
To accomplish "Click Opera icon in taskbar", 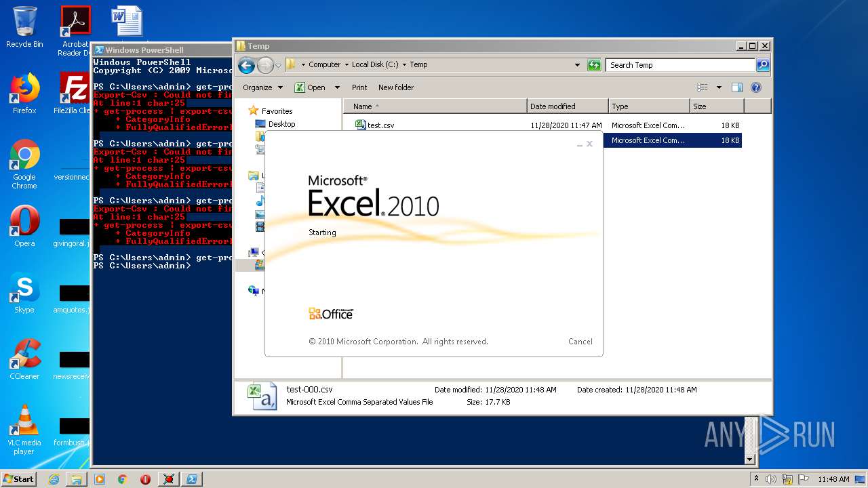I will click(145, 479).
